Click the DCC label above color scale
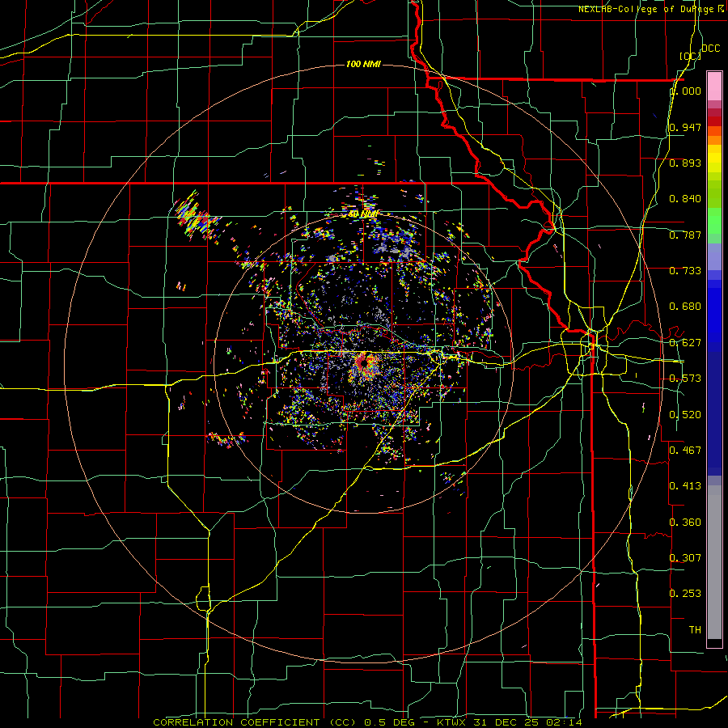 (711, 49)
